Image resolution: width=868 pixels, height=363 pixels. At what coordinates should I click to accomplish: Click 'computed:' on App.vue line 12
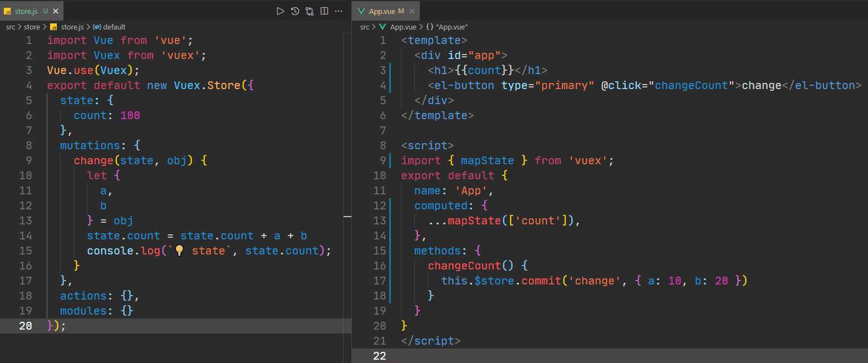[x=444, y=205]
